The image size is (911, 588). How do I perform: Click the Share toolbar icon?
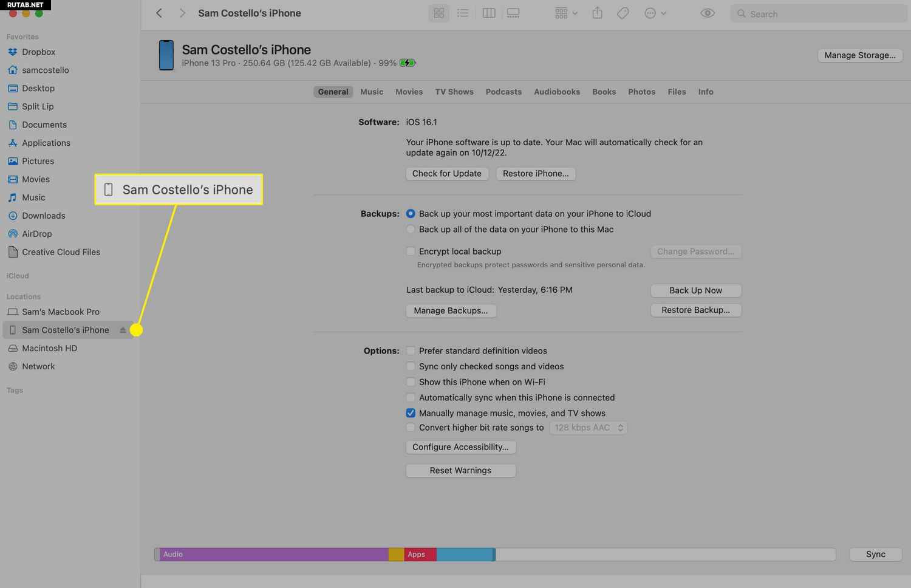click(x=598, y=13)
